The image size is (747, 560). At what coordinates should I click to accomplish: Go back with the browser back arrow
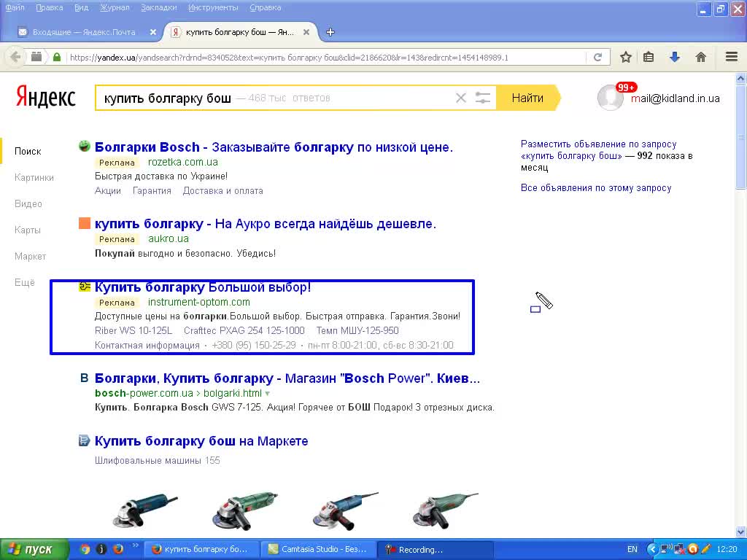pos(15,57)
